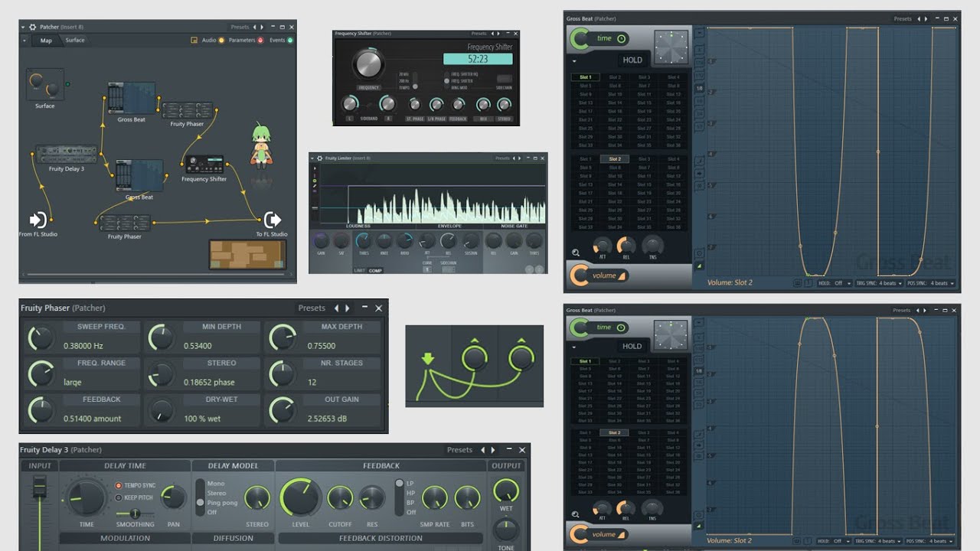The width and height of the screenshot is (980, 551).
Task: Open Presets menu in Fruity Phaser
Action: [x=312, y=308]
